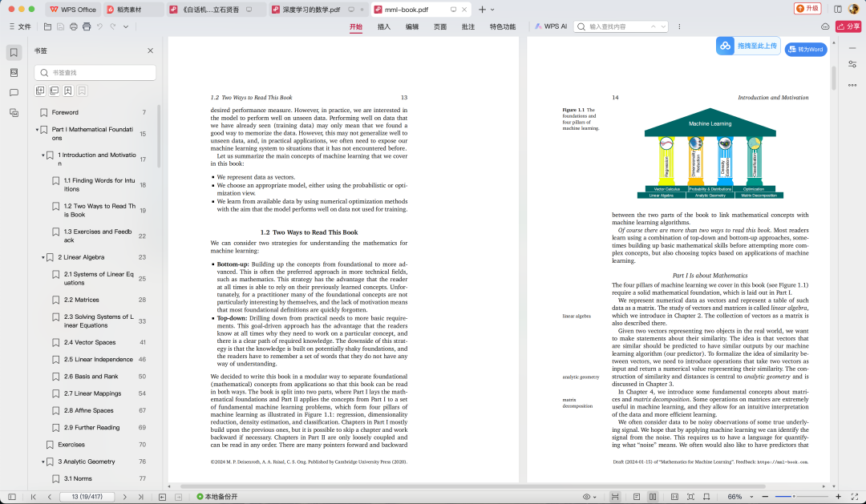Go to previous page in status bar
866x504 pixels.
point(49,497)
